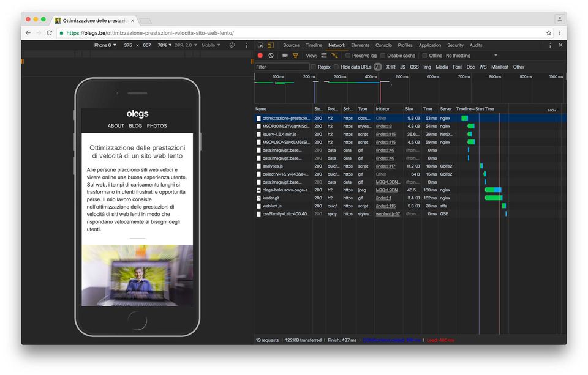This screenshot has height=375, width=588.
Task: Select the loader.gif request row
Action: (x=410, y=198)
